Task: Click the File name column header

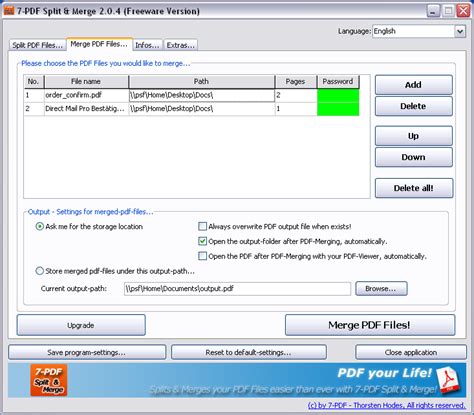Action: pyautogui.click(x=86, y=81)
